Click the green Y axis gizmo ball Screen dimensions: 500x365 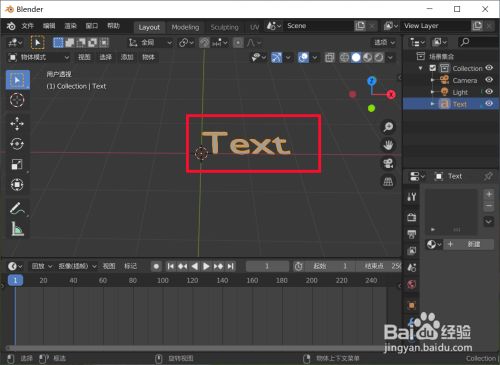tap(371, 108)
